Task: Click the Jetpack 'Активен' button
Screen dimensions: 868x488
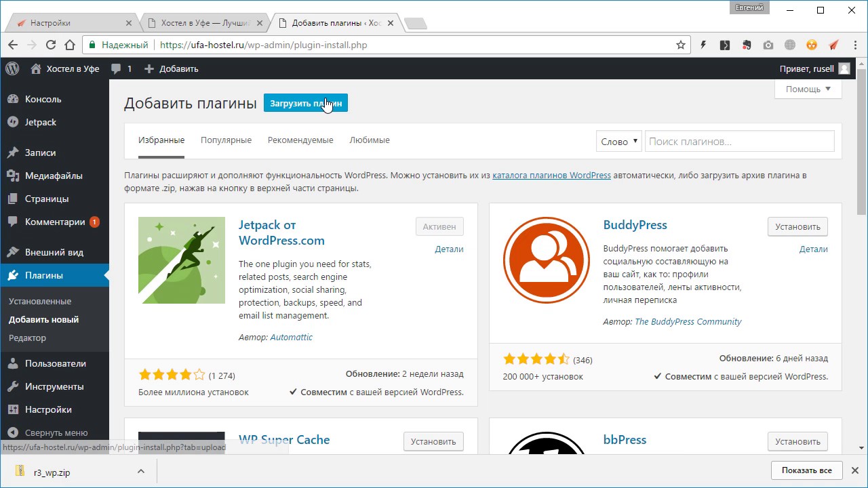Action: 439,226
